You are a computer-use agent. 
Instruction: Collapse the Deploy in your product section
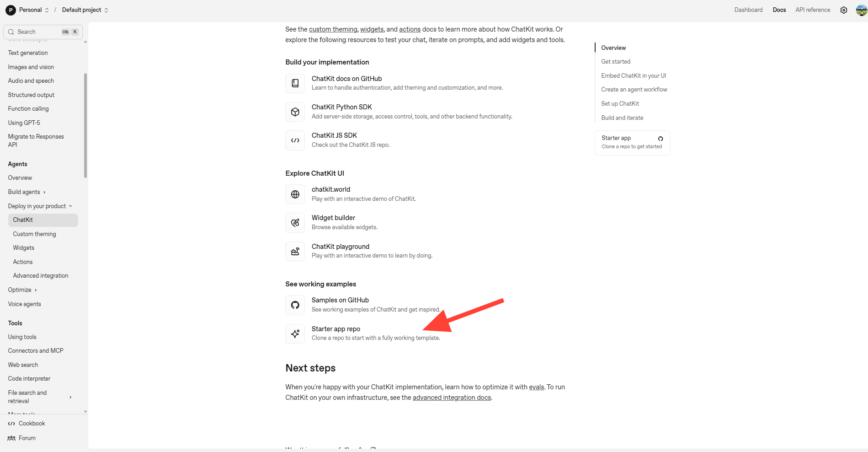click(40, 206)
